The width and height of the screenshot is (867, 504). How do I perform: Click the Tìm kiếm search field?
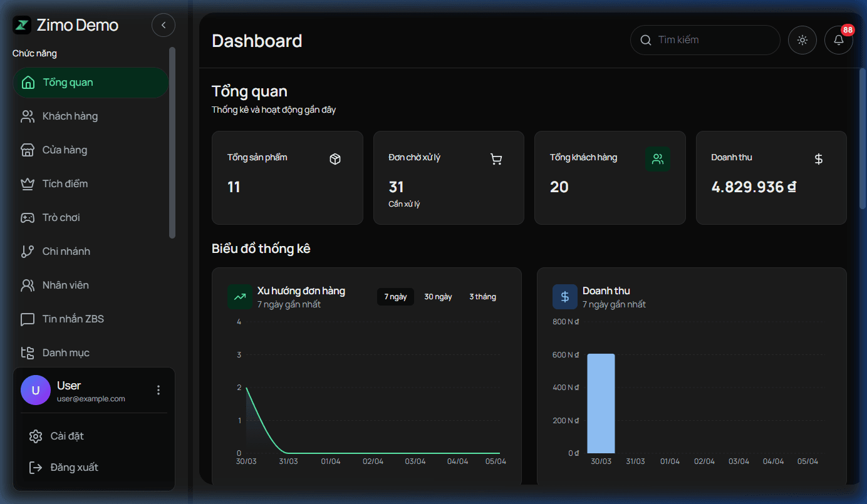(x=705, y=39)
